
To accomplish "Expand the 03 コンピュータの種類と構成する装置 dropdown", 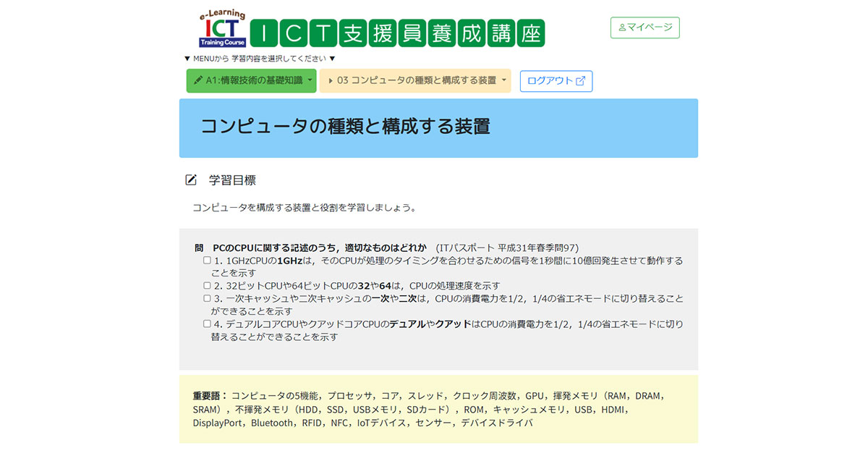I will tap(416, 81).
